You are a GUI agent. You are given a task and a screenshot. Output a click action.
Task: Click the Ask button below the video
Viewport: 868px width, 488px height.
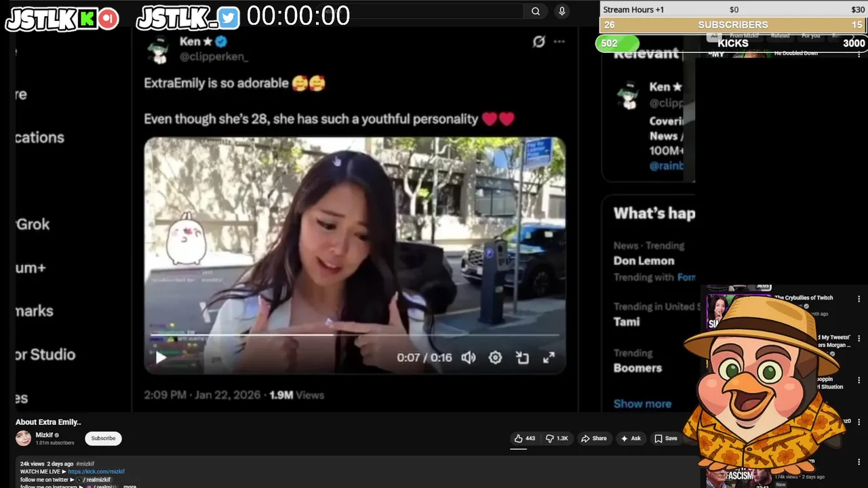coord(630,439)
